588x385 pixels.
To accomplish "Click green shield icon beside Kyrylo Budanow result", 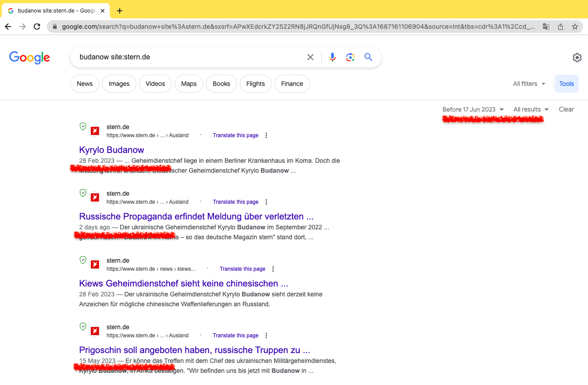I will 83,126.
